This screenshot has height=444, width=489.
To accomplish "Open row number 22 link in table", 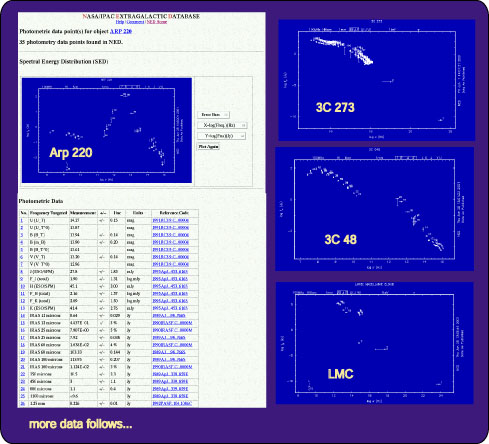I will 22,374.
